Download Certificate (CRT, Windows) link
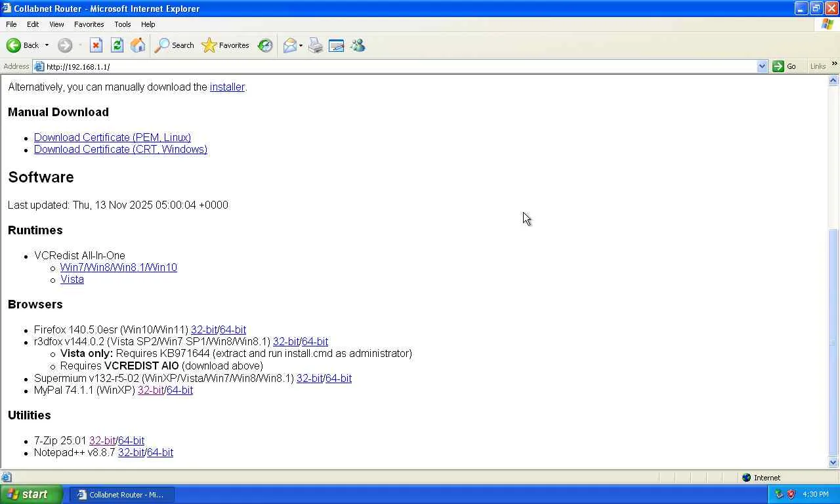Image resolution: width=840 pixels, height=504 pixels. coord(121,149)
